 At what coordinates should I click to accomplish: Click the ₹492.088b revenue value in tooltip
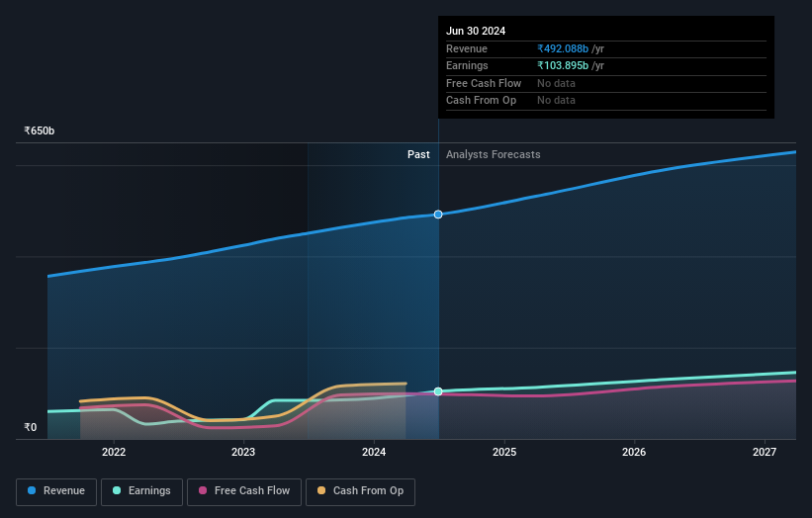click(563, 48)
